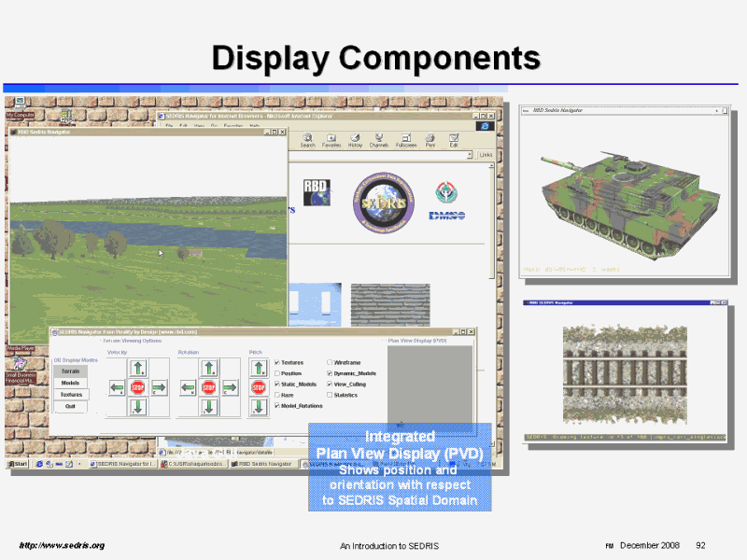This screenshot has height=560, width=747.
Task: Open Favorites from the browser toolbar
Action: point(331,139)
